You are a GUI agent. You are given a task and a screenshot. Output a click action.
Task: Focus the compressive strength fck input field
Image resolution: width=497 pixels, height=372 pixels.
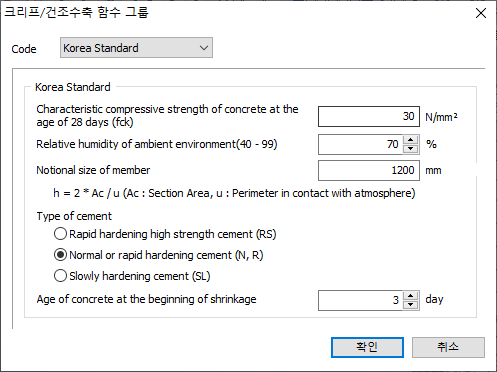(369, 116)
